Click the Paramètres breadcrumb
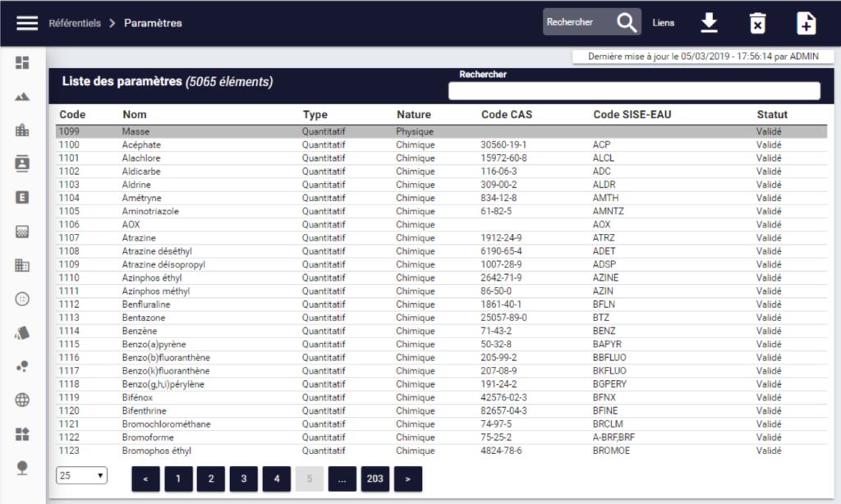This screenshot has width=841, height=504. click(x=153, y=23)
